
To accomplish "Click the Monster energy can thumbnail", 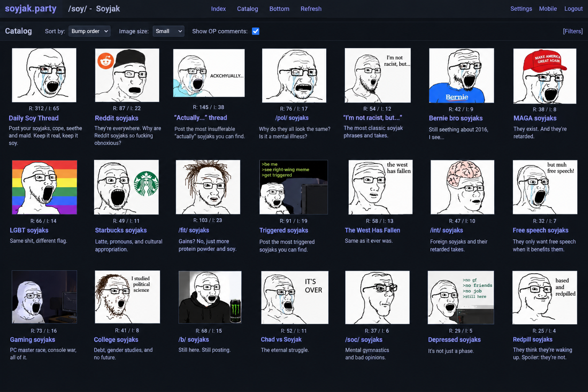I will pos(210,297).
